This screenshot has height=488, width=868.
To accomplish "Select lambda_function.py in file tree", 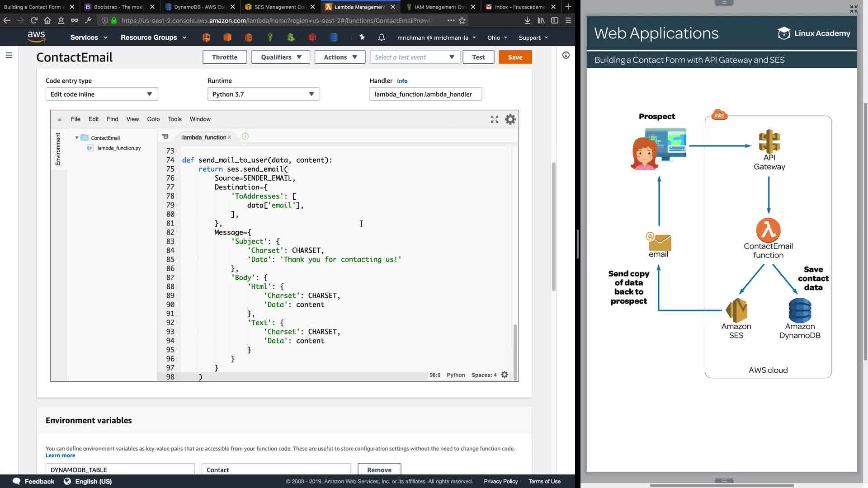I will [x=119, y=148].
